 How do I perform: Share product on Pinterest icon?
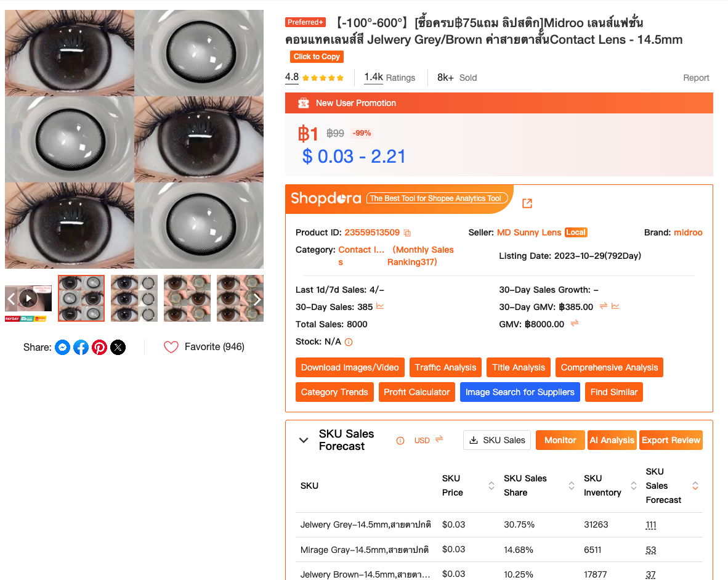(x=99, y=347)
